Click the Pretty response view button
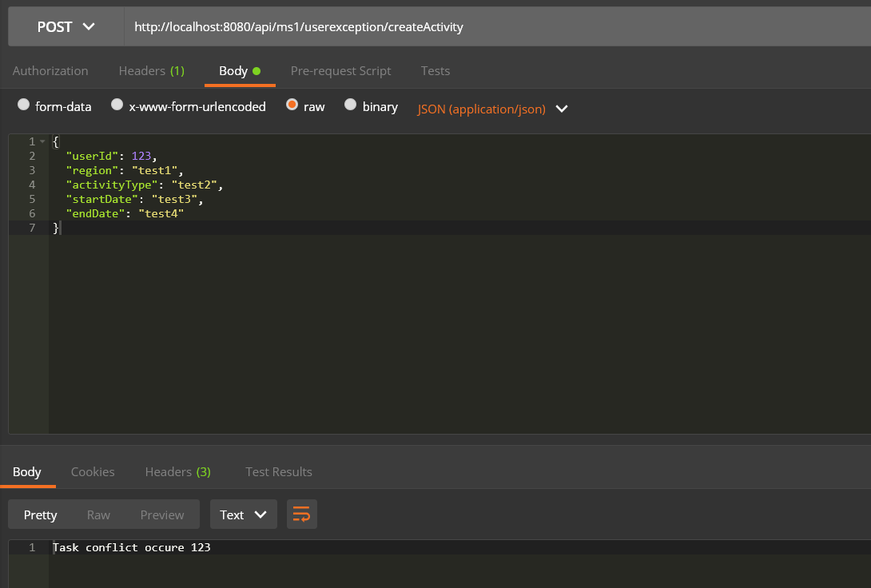This screenshot has width=871, height=588. point(40,514)
